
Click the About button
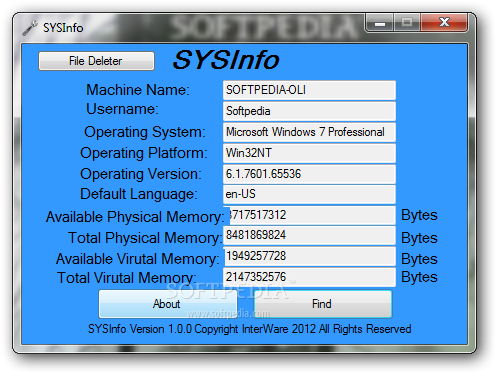tap(168, 304)
